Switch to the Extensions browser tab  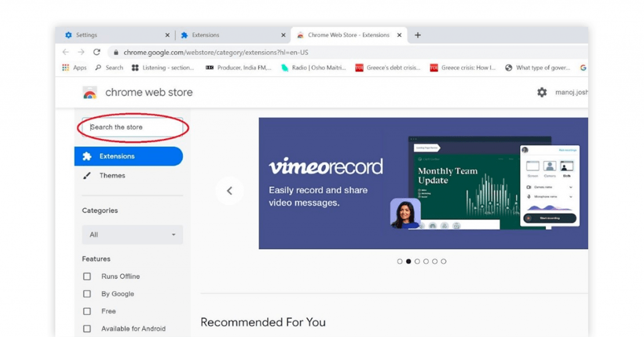pos(233,35)
